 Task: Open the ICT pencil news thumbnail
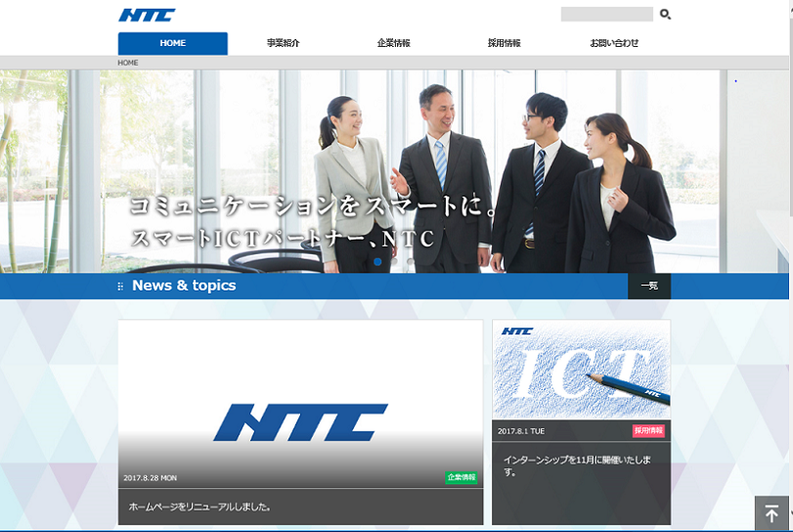click(581, 370)
